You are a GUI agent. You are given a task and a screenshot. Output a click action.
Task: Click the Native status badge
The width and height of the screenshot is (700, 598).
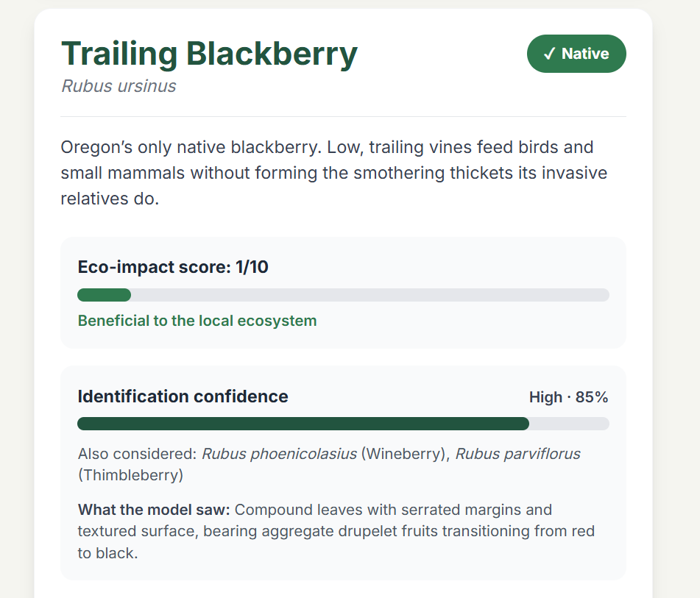576,54
